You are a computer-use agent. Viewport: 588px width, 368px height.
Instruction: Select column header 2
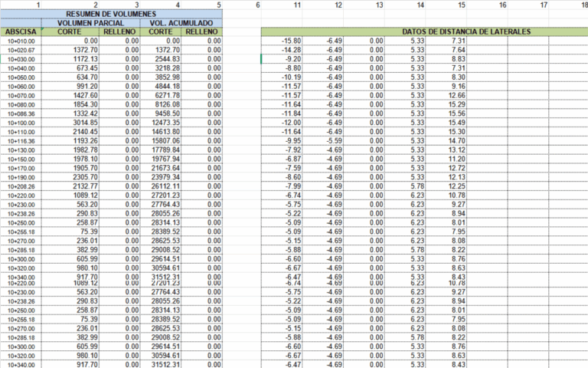[x=96, y=5]
